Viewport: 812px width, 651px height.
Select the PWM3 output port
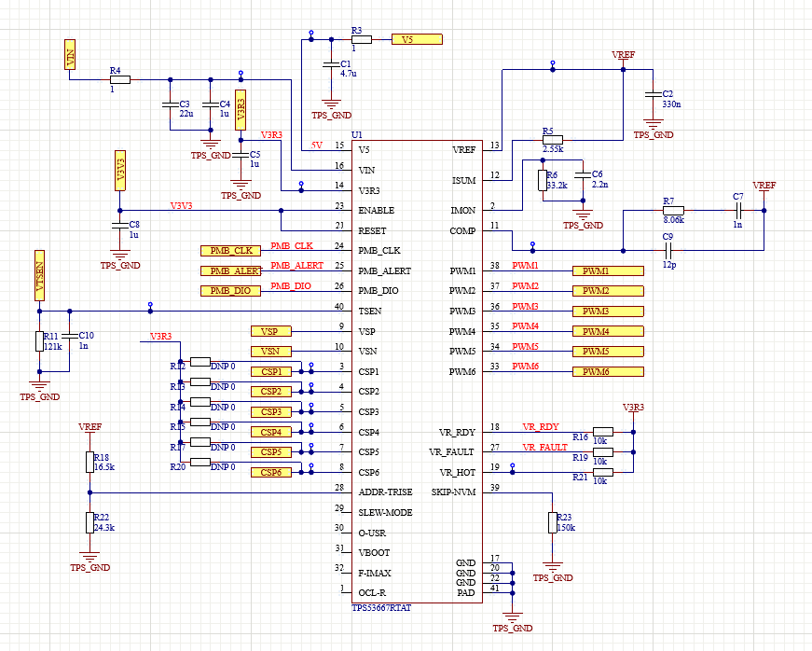[608, 312]
